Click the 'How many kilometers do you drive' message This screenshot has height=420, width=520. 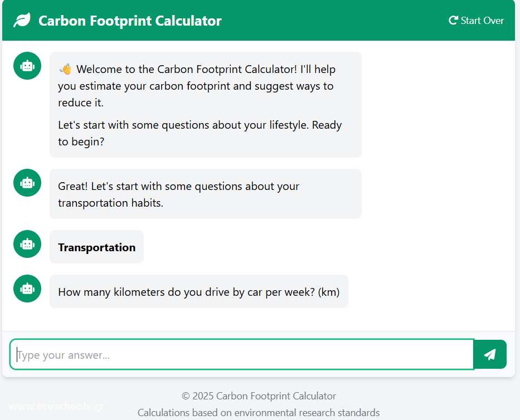coord(199,291)
